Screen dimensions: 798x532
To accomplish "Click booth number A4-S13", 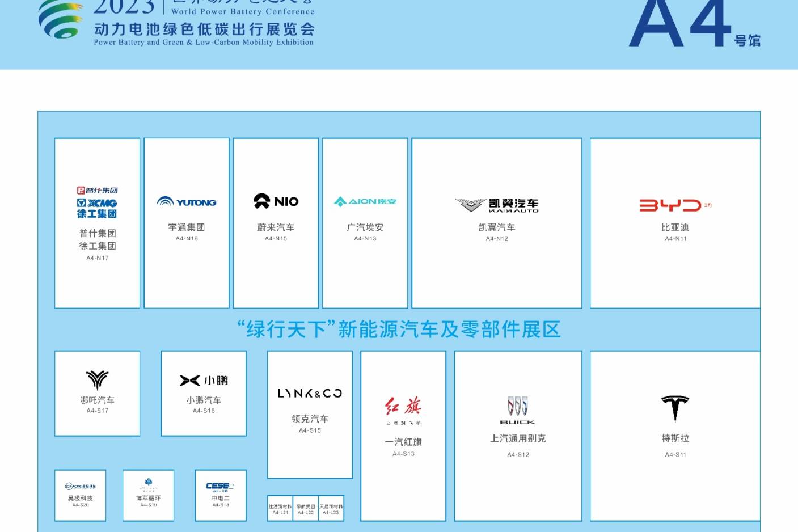I will point(403,454).
